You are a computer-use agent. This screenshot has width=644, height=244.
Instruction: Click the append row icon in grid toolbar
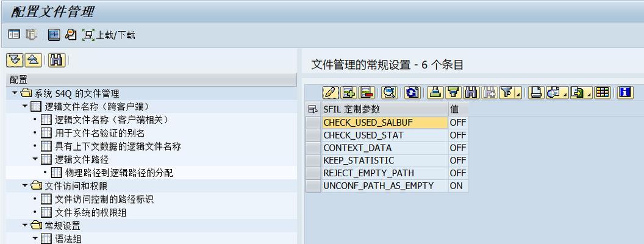pos(348,93)
